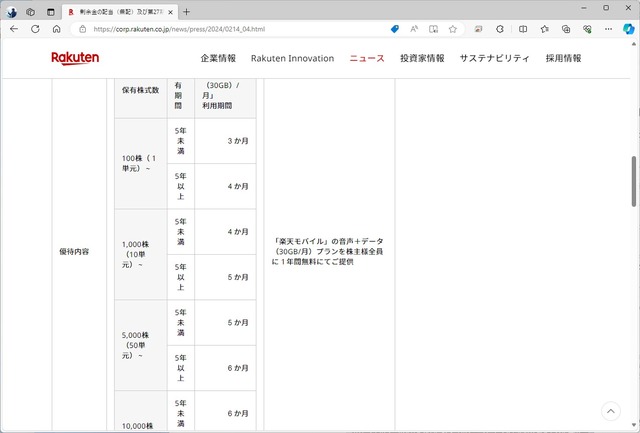Screen dimensions: 640x433
Task: Open the shopping price tag icon
Action: pos(395,29)
